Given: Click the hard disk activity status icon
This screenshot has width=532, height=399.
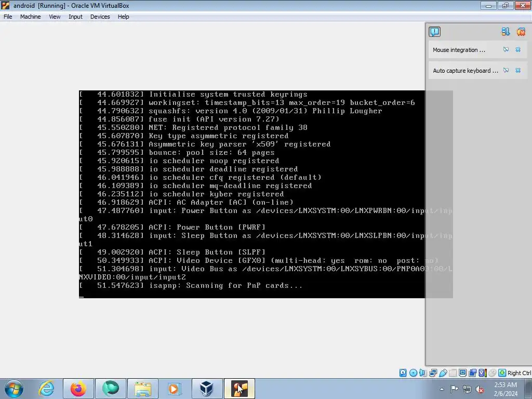Looking at the screenshot, I should [403, 373].
